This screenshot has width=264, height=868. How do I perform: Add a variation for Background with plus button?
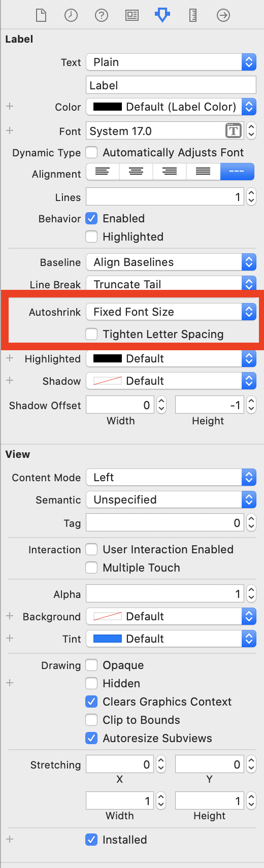[x=10, y=616]
